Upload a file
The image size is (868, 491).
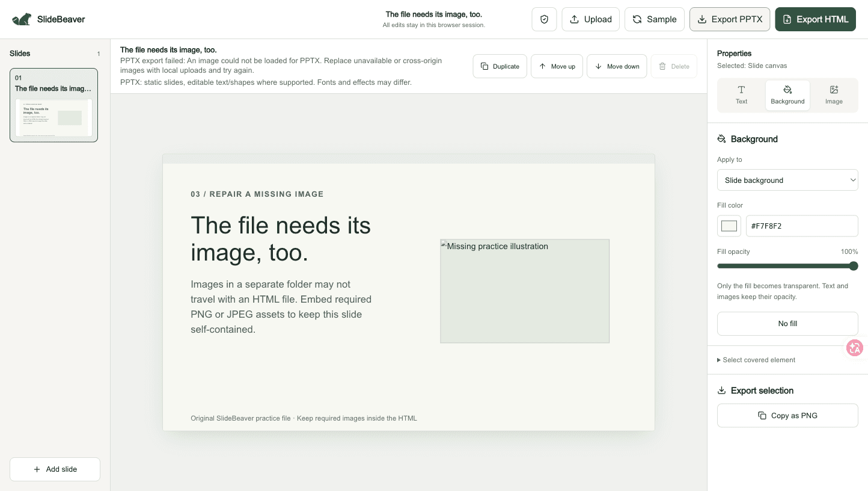591,19
